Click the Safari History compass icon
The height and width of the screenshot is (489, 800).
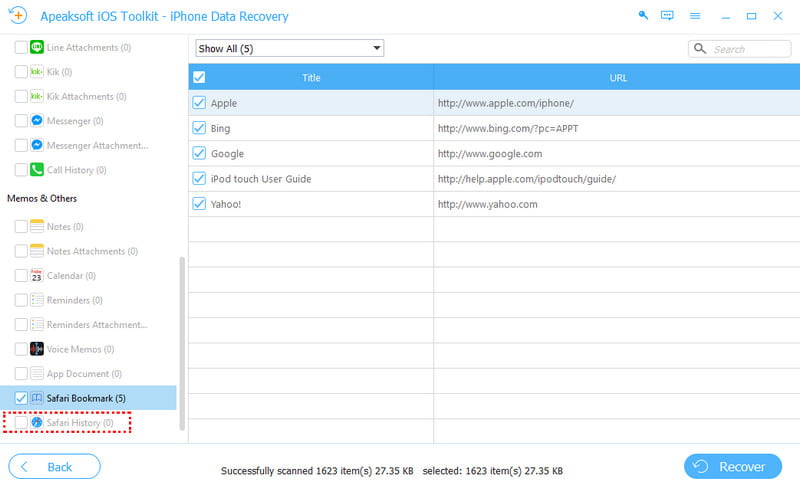coord(37,423)
